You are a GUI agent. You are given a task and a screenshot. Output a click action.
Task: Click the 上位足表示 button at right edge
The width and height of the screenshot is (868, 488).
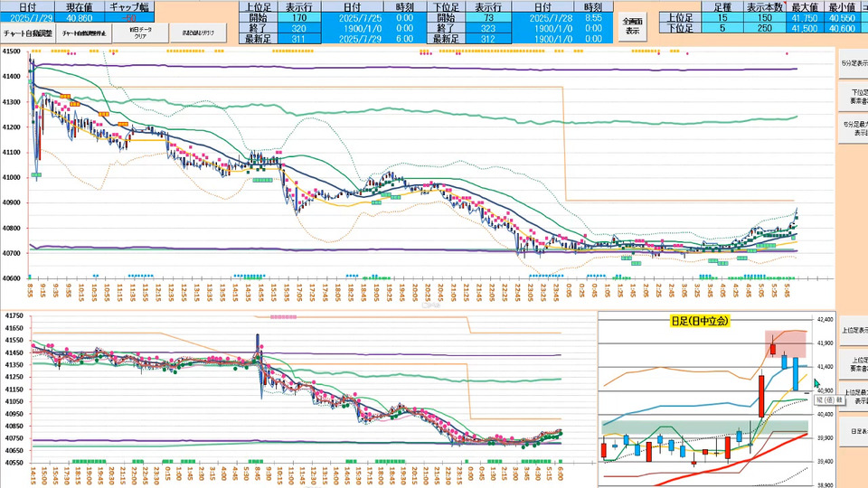click(854, 331)
